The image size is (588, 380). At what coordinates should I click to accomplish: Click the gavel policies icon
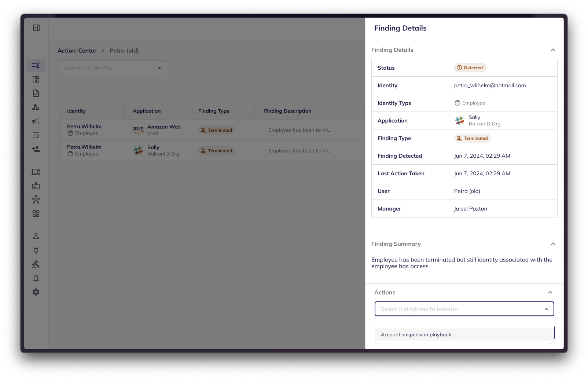click(36, 264)
